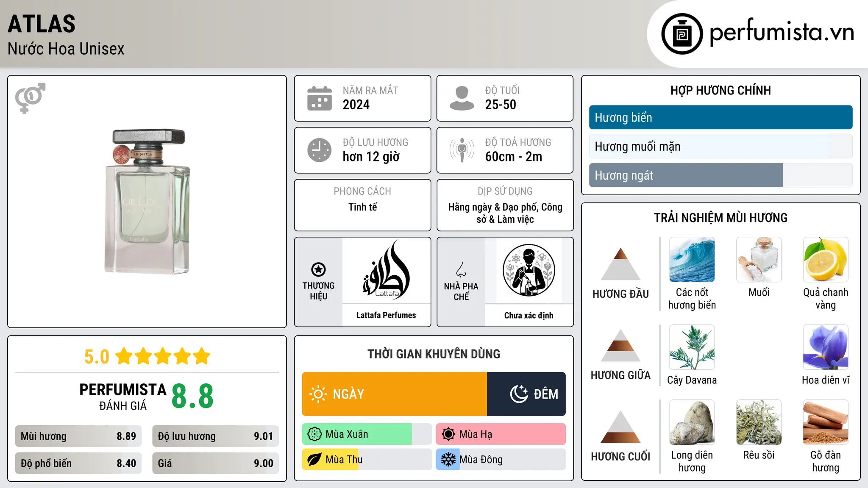Click the first gold rating star
Image resolution: width=868 pixels, height=488 pixels.
click(124, 356)
